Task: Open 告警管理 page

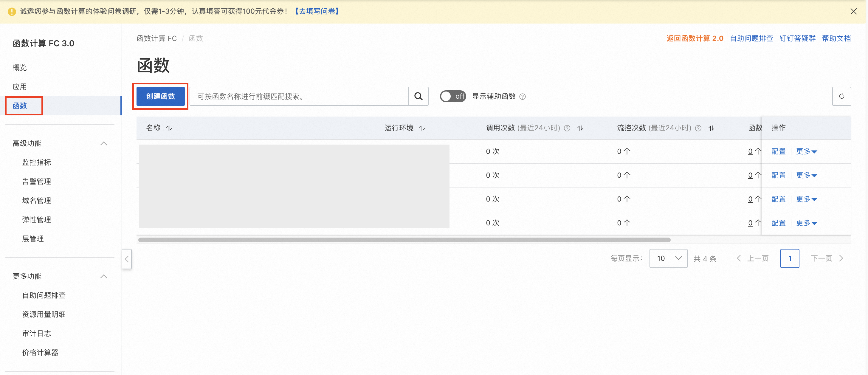Action: (x=36, y=182)
